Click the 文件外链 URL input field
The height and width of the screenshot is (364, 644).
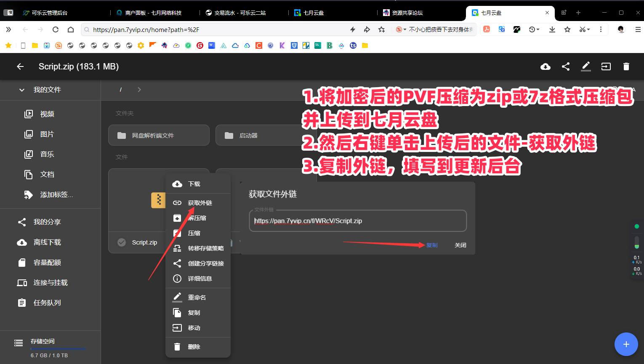[358, 221]
